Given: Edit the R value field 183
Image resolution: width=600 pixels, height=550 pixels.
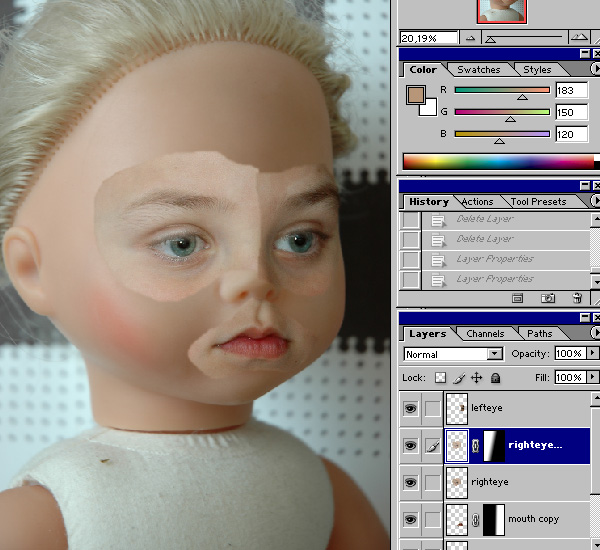Looking at the screenshot, I should pyautogui.click(x=572, y=90).
